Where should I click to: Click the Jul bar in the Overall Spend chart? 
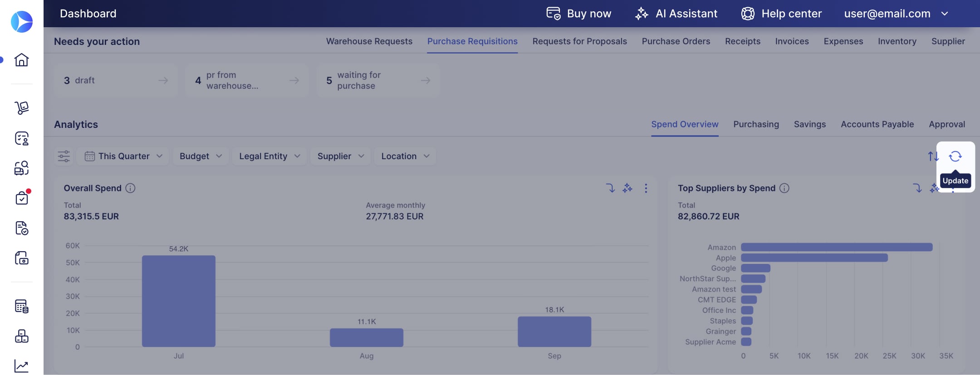[179, 301]
